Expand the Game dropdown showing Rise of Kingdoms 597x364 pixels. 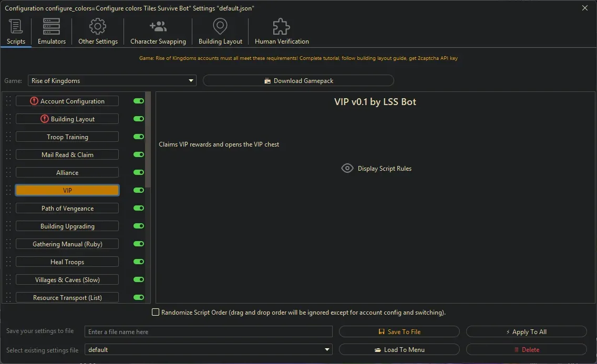point(112,81)
